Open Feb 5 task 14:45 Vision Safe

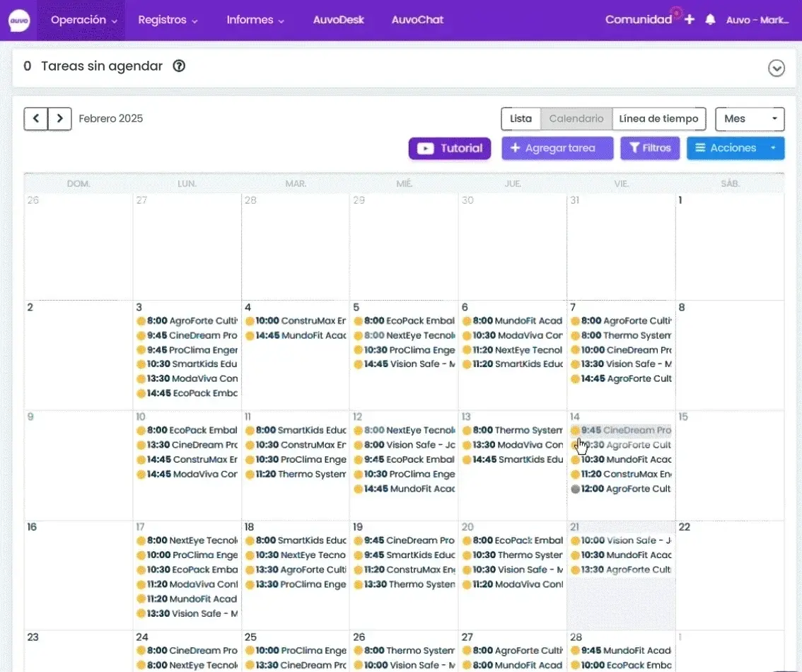point(404,364)
